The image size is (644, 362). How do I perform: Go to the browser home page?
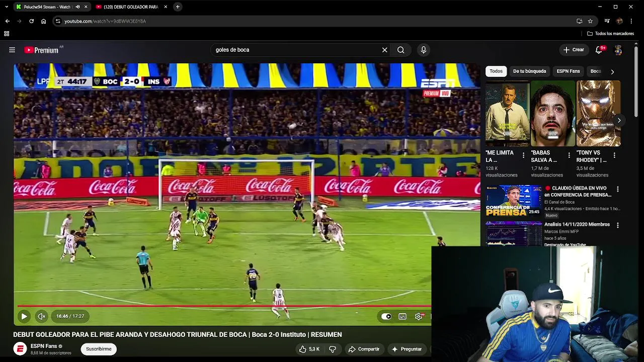click(x=43, y=21)
